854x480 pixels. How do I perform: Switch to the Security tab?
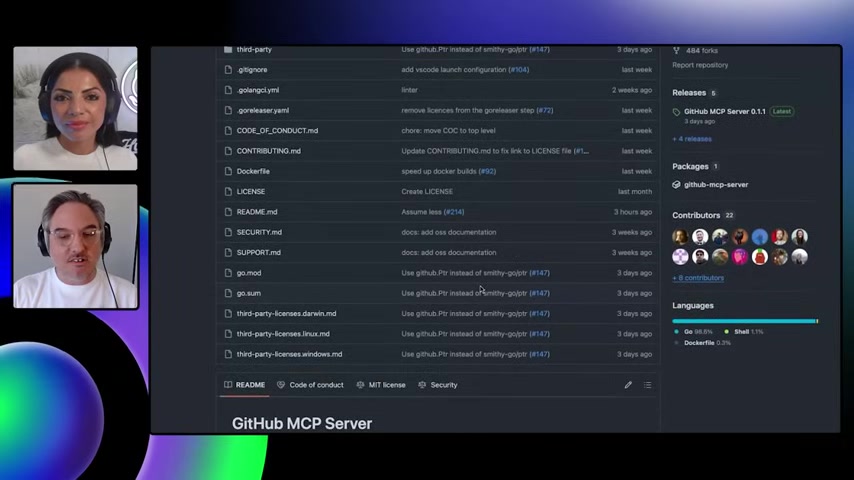pos(438,385)
